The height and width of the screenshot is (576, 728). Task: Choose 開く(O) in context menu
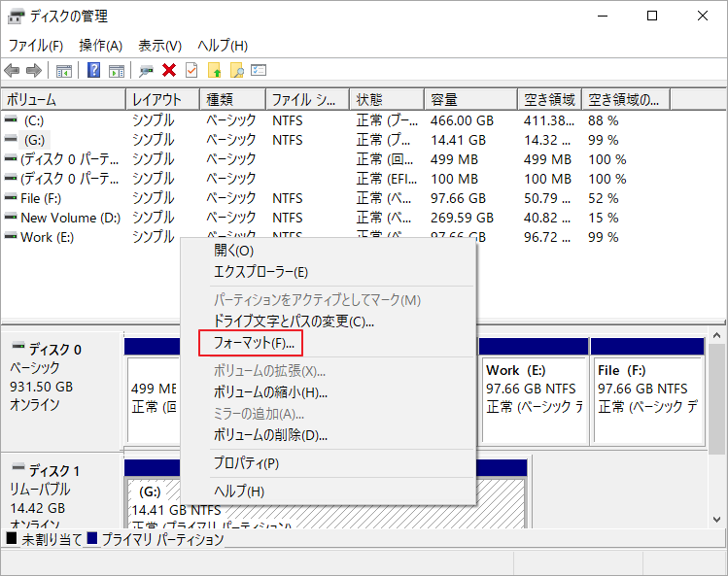click(x=328, y=251)
